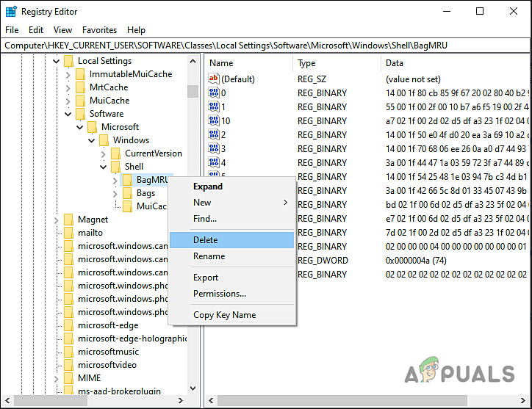The image size is (532, 409).
Task: Collapse the Local Settings tree node
Action: 57,62
